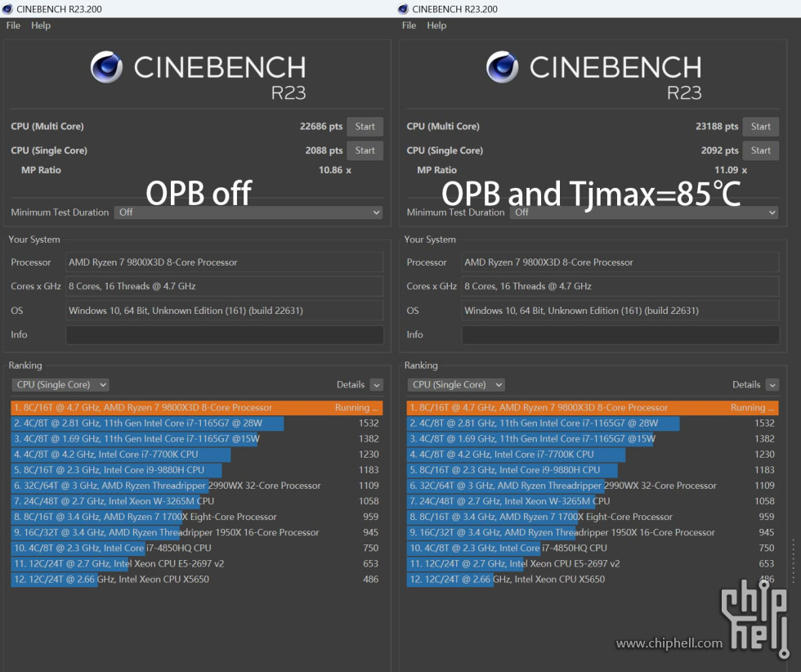Select the Xeon E5-2697 v2 row, right window
The width and height of the screenshot is (801, 672).
pyautogui.click(x=593, y=563)
